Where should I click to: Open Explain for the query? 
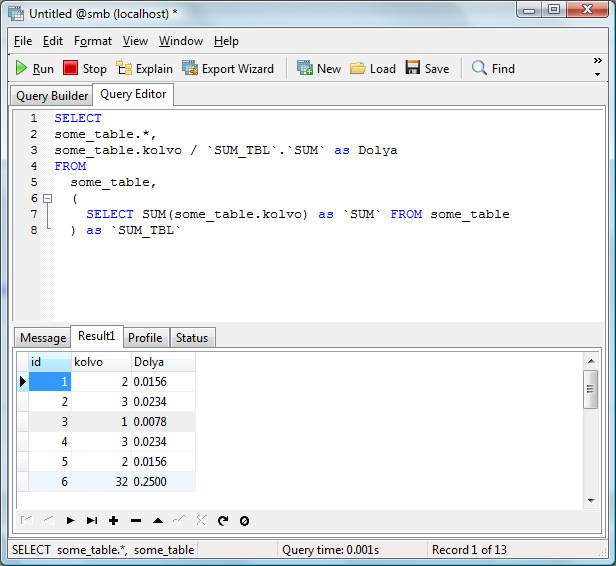pos(144,69)
